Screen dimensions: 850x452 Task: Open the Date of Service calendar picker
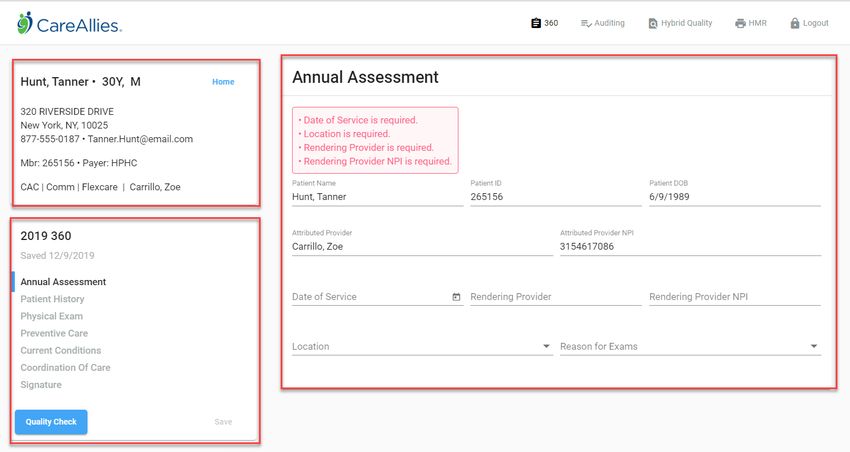point(456,297)
